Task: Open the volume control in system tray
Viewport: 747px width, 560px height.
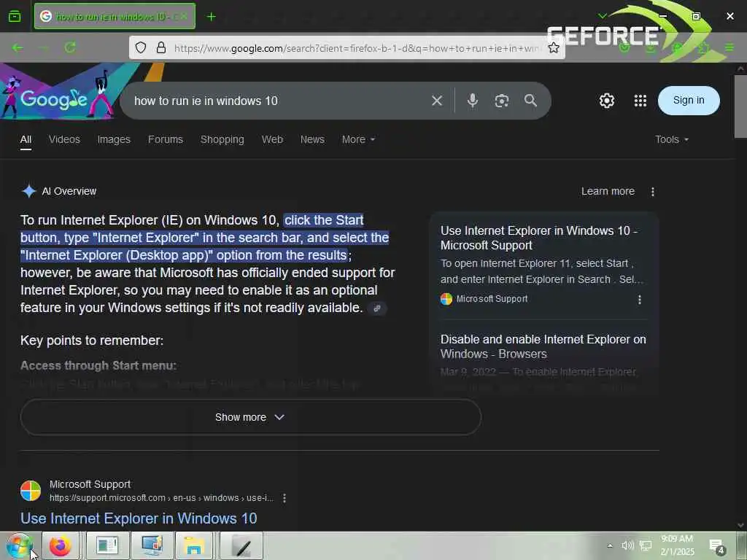Action: [x=627, y=545]
